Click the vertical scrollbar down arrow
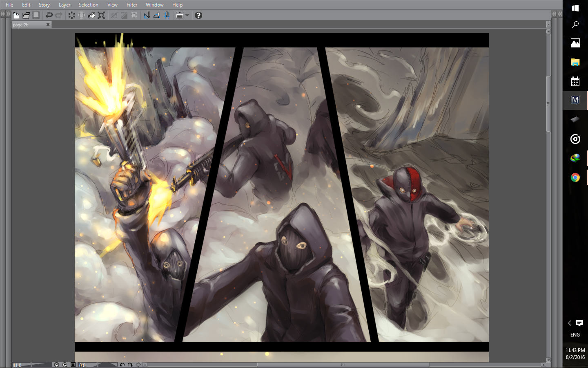The width and height of the screenshot is (588, 368). pos(548,360)
